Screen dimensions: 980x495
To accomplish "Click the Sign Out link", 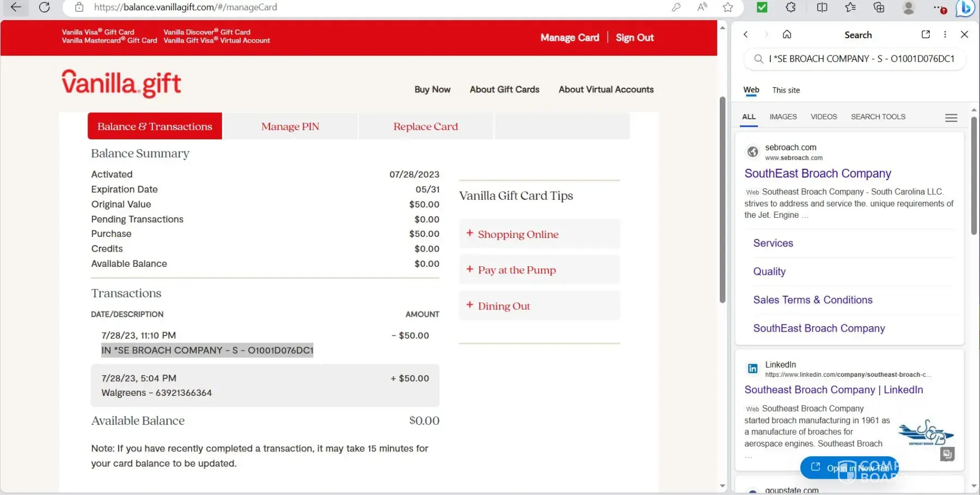I will pos(634,38).
